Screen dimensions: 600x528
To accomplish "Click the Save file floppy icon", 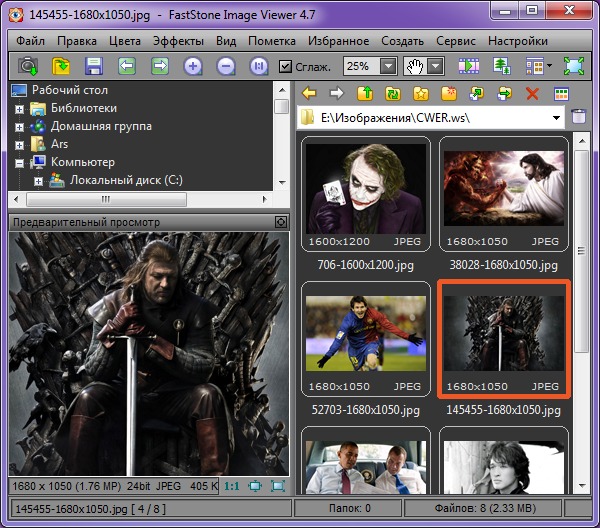I will tap(94, 66).
